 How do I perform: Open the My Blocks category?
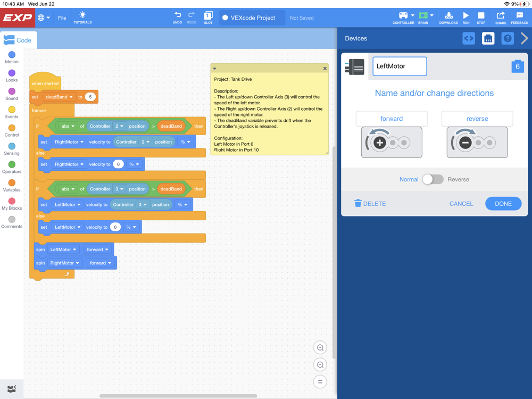point(12,204)
